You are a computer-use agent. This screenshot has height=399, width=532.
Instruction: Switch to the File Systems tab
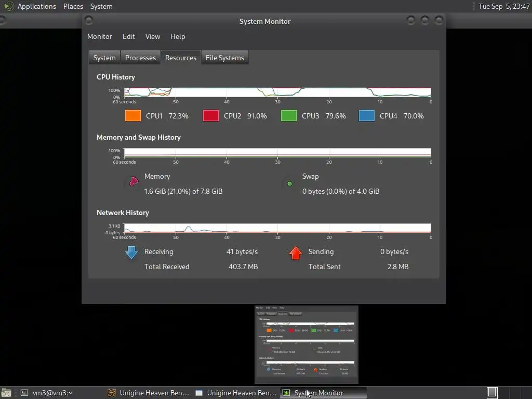pyautogui.click(x=225, y=58)
